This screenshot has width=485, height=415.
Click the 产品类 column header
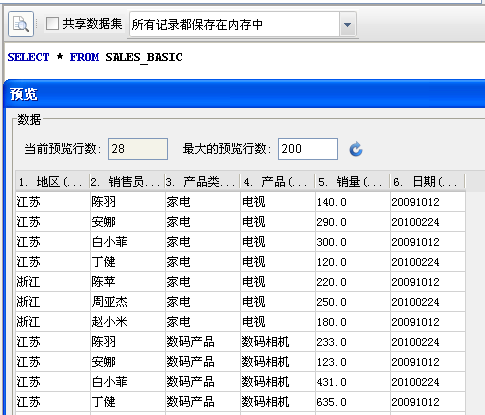[202, 182]
